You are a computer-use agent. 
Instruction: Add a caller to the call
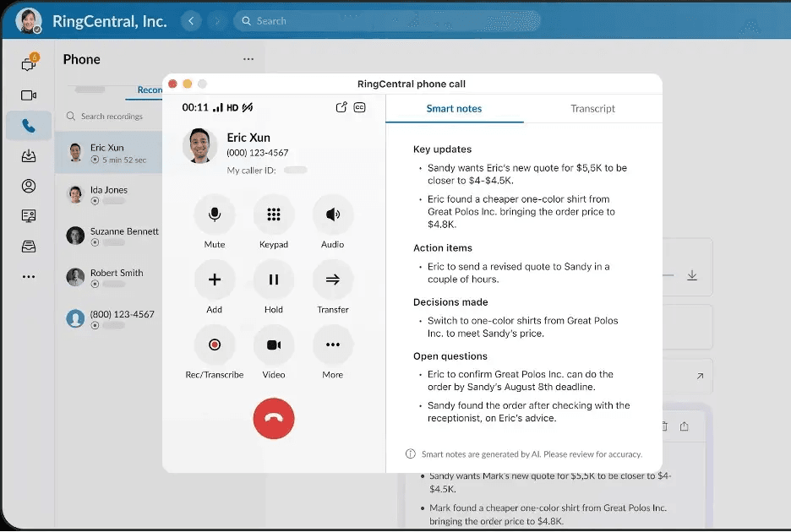pyautogui.click(x=214, y=280)
